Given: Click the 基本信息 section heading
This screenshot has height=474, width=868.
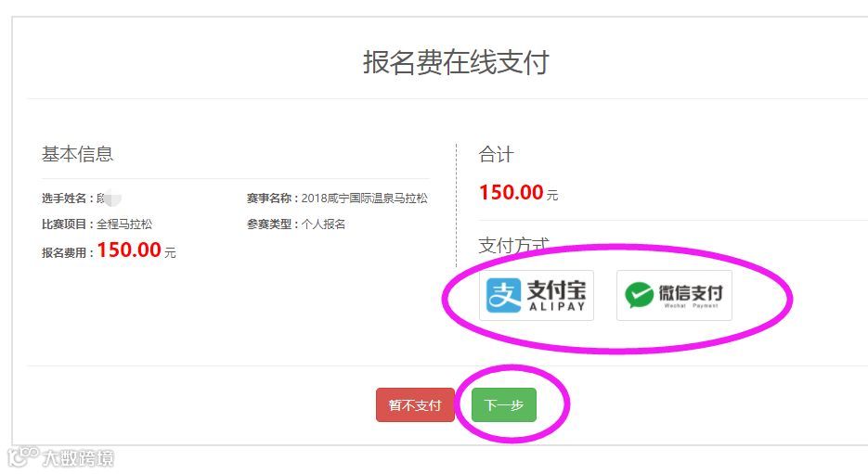Looking at the screenshot, I should click(77, 154).
